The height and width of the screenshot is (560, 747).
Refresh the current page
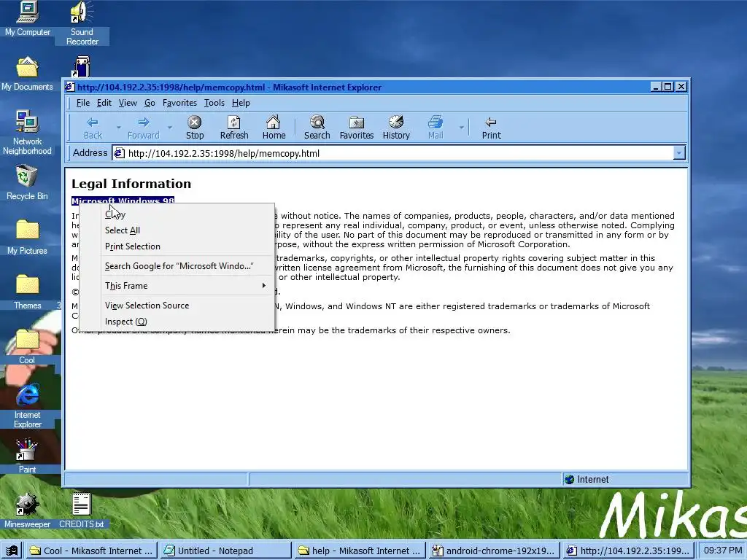tap(234, 128)
